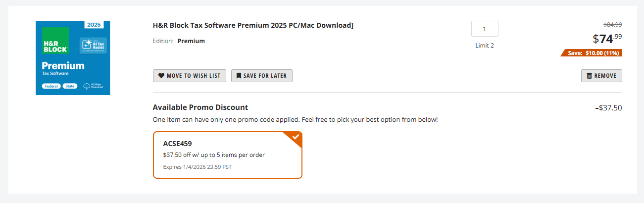Click the green H&R Block logo
644x203 pixels.
click(x=54, y=41)
